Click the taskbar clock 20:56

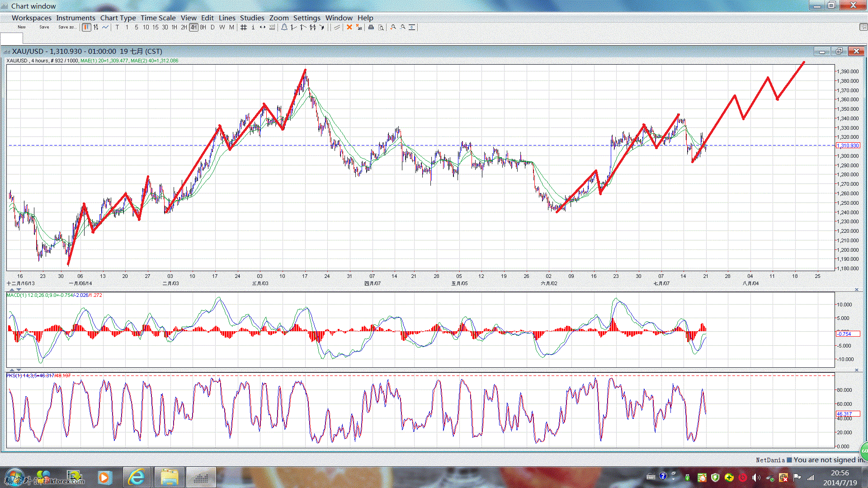pyautogui.click(x=840, y=473)
